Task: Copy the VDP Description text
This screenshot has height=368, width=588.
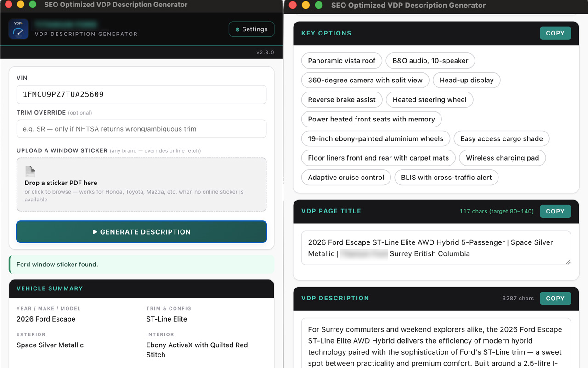Action: pos(555,298)
